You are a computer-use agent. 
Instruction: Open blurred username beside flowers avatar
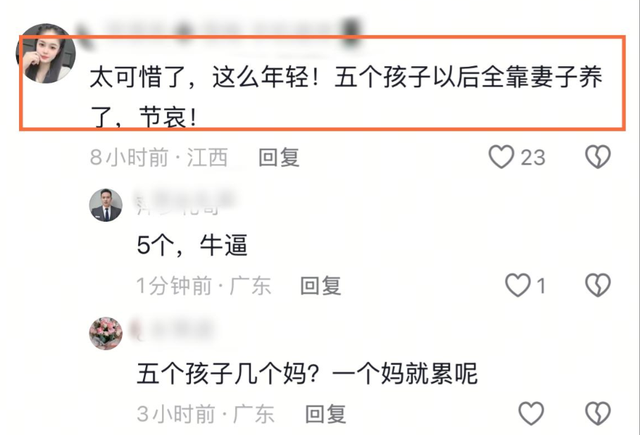172,330
